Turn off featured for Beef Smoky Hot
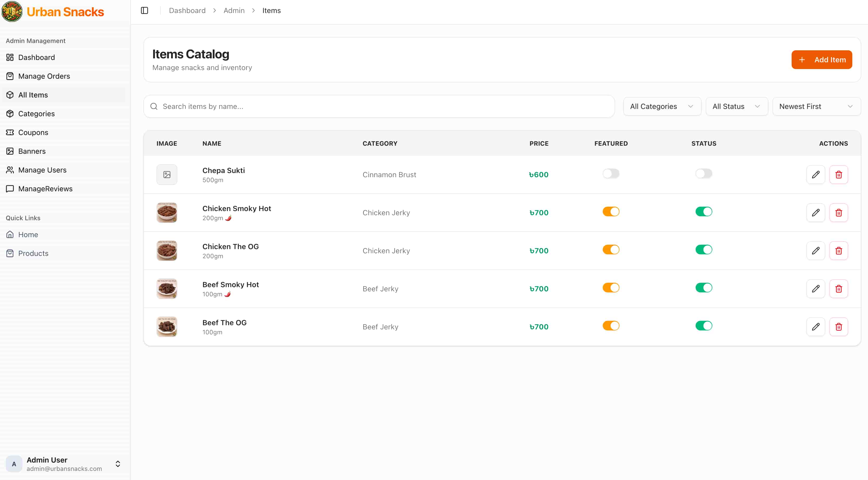Image resolution: width=868 pixels, height=480 pixels. [x=611, y=288]
